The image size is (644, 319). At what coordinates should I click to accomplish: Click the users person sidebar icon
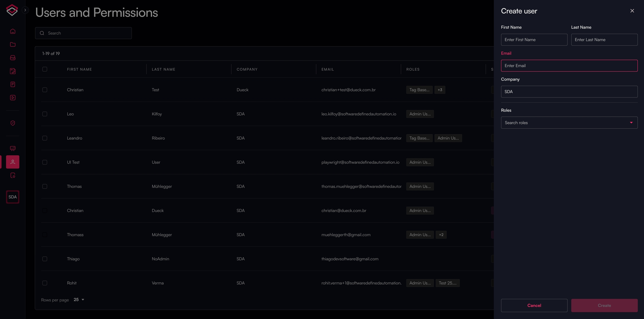(x=13, y=162)
